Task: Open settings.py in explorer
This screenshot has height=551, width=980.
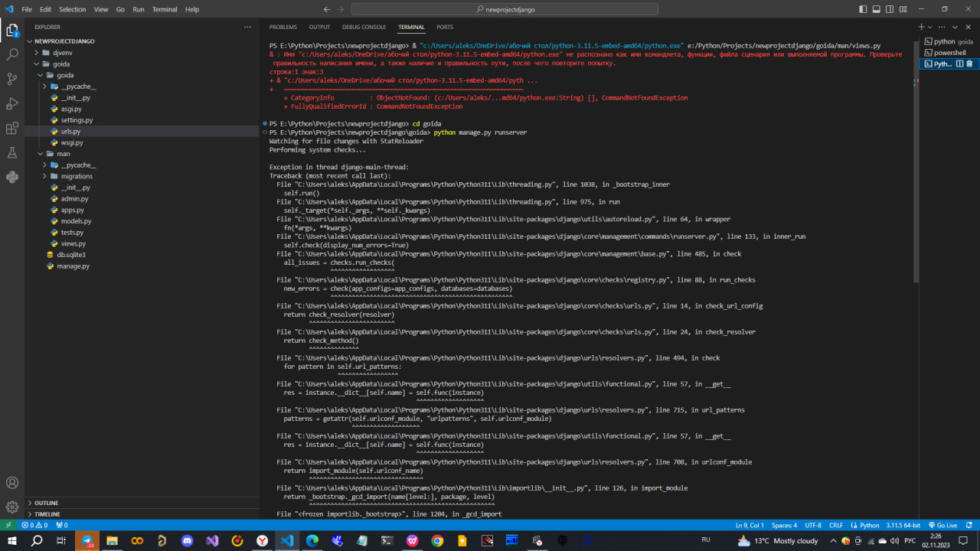Action: coord(77,120)
